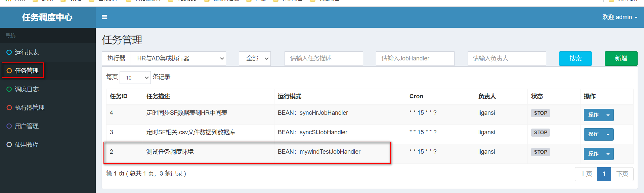The height and width of the screenshot is (193, 644).
Task: Click the green circle icon beside 调度日志
Action: click(x=9, y=89)
